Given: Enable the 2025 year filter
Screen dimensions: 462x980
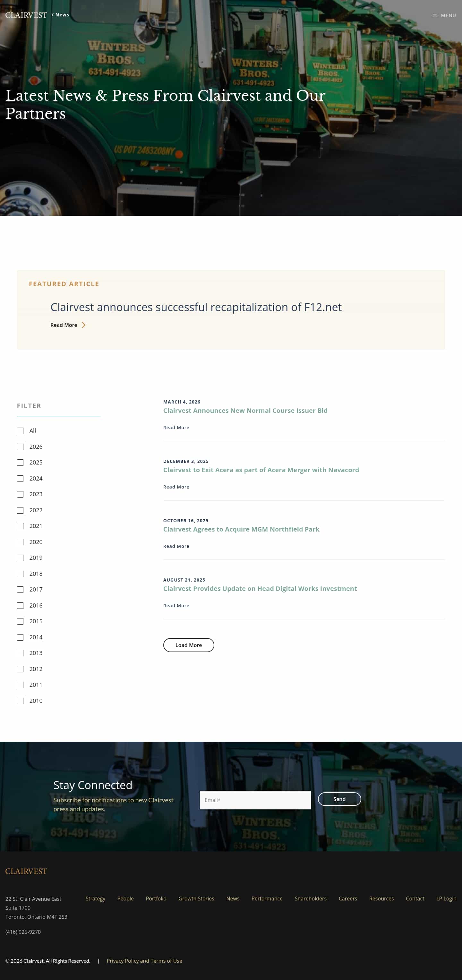Looking at the screenshot, I should (x=20, y=463).
